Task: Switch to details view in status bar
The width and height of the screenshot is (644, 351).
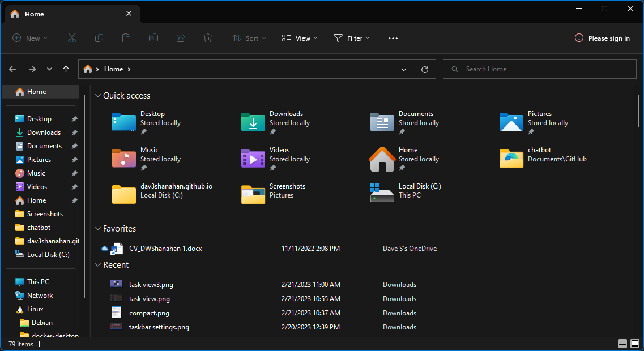Action: point(622,344)
